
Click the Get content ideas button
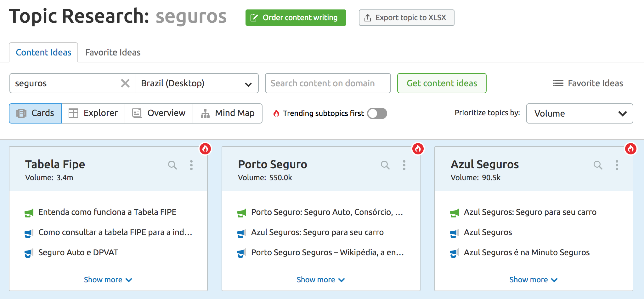[x=442, y=83]
